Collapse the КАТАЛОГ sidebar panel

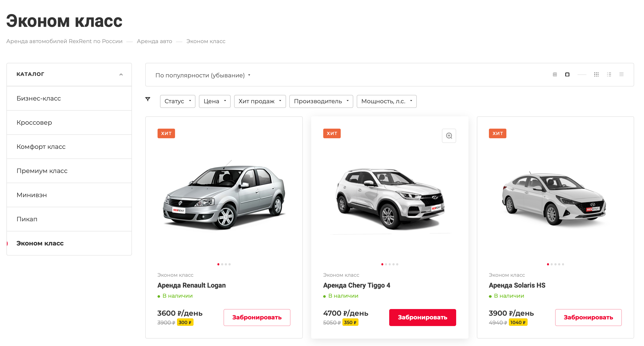122,74
